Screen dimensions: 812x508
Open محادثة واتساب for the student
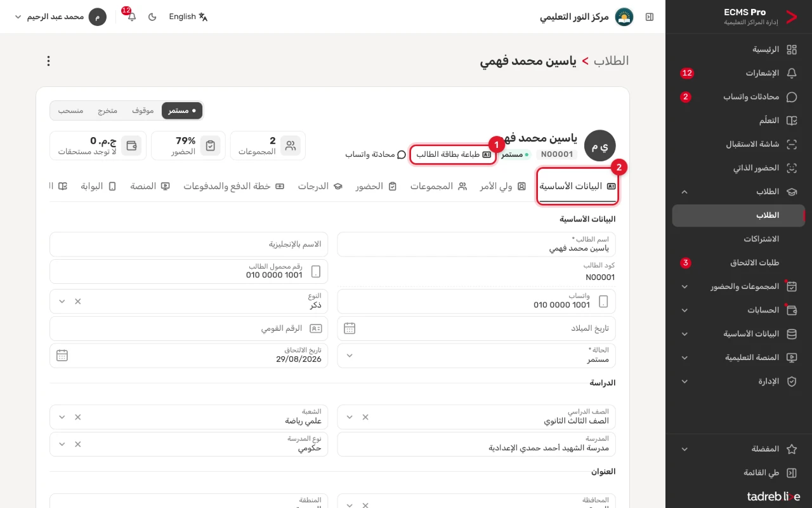pos(376,154)
